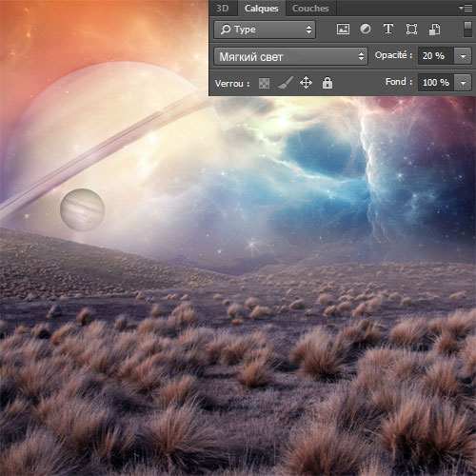The height and width of the screenshot is (476, 476).
Task: Open the layers panel flyout menu
Action: click(466, 8)
